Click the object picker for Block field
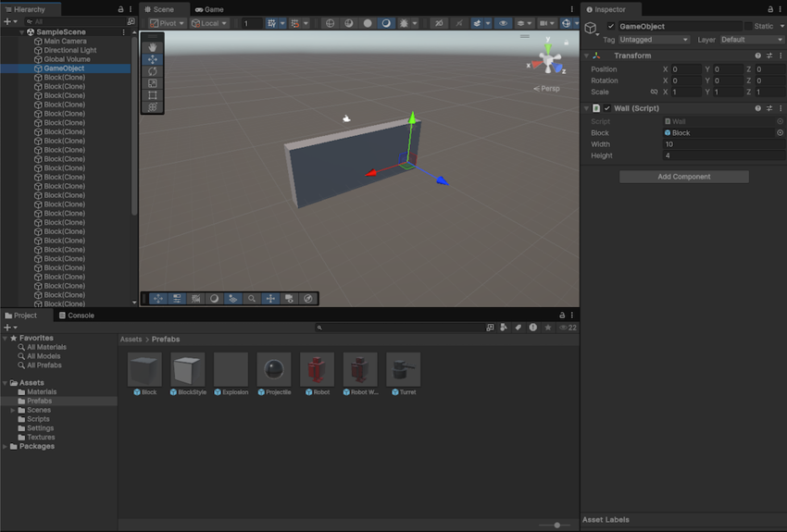787x532 pixels. pyautogui.click(x=780, y=133)
